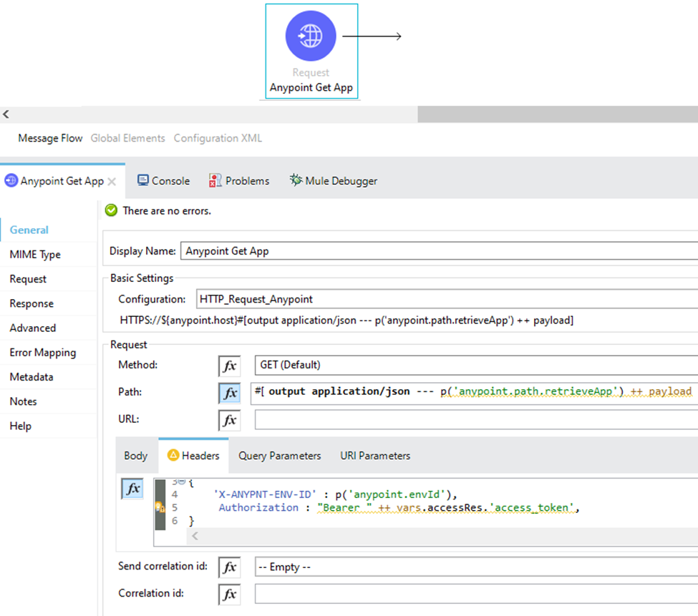
Task: Open the General settings section
Action: (48, 230)
